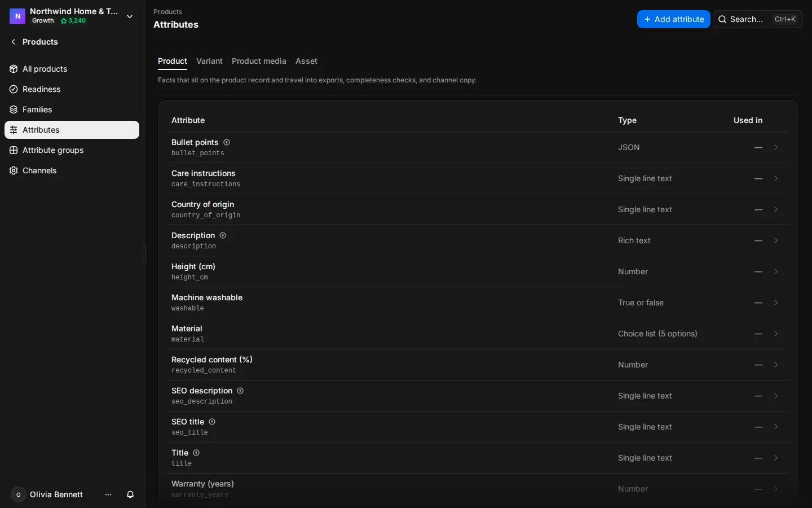Open the notifications bell icon
The height and width of the screenshot is (508, 812).
pyautogui.click(x=130, y=494)
